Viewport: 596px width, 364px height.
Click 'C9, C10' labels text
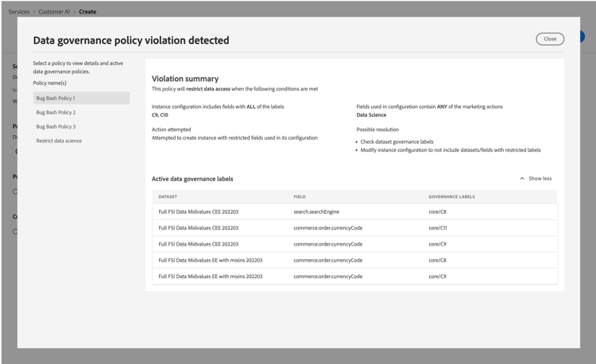(160, 115)
